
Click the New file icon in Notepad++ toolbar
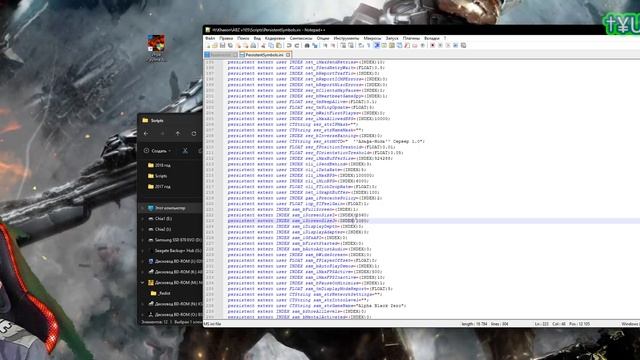[208, 45]
